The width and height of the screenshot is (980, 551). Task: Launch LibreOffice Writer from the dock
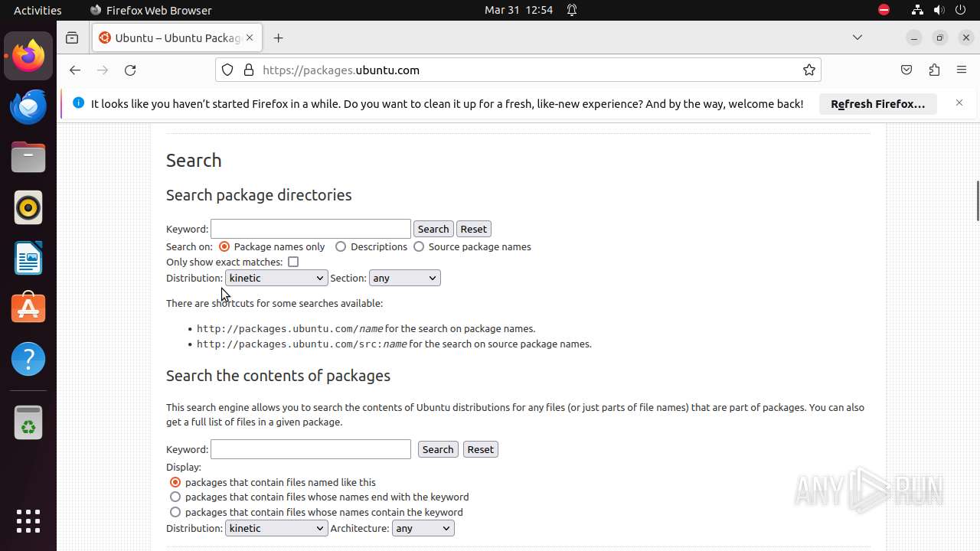(x=28, y=258)
